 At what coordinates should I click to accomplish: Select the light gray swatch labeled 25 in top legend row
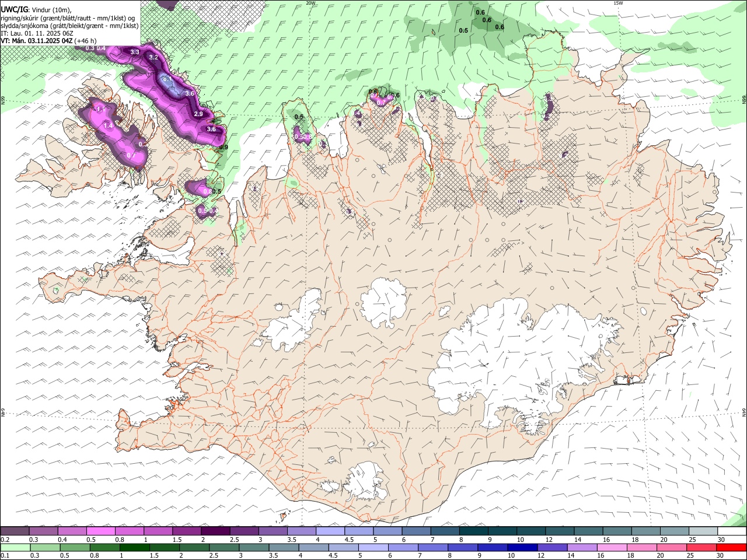pyautogui.click(x=703, y=531)
